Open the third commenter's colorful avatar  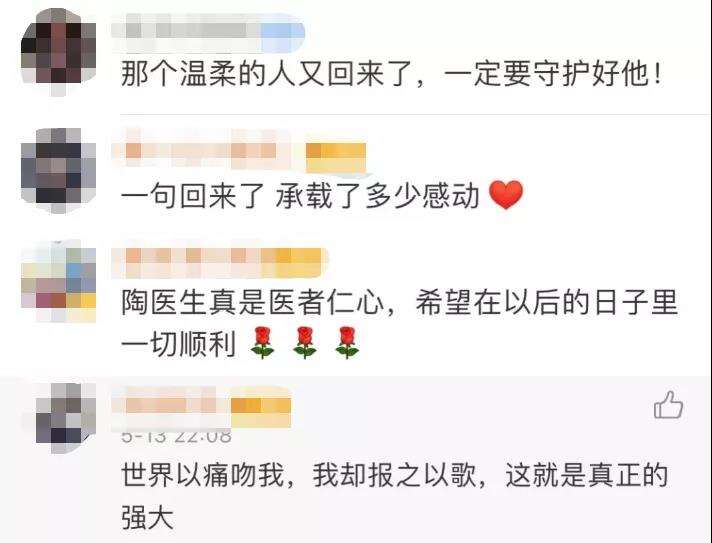pyautogui.click(x=59, y=281)
